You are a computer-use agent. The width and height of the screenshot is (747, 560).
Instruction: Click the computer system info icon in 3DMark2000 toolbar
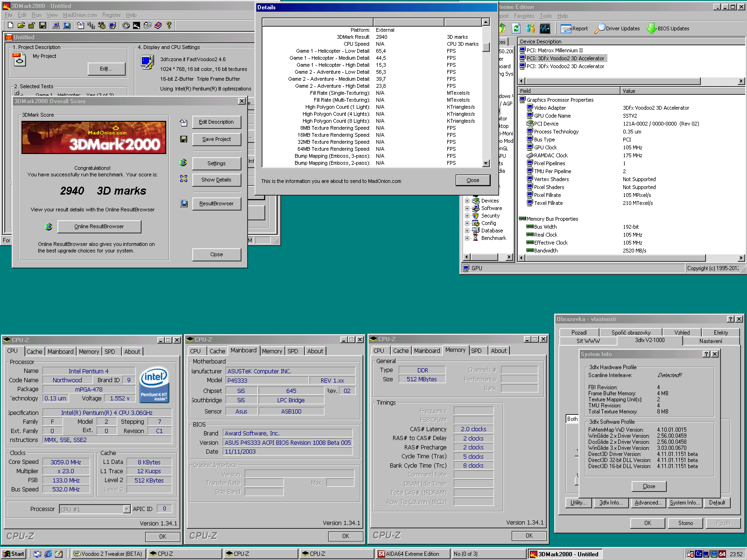pyautogui.click(x=56, y=26)
